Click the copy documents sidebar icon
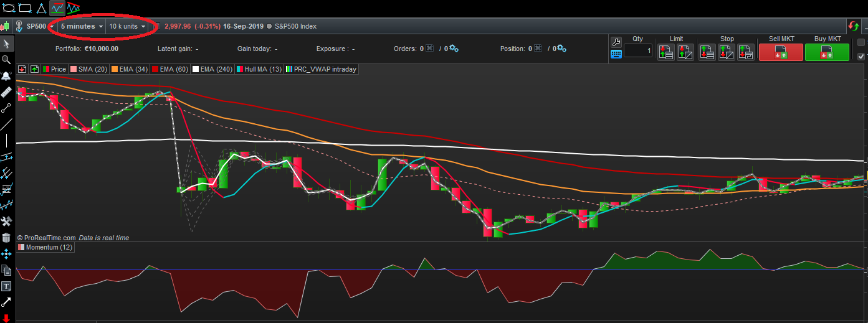Screen dimensions: 868x323 (6, 270)
